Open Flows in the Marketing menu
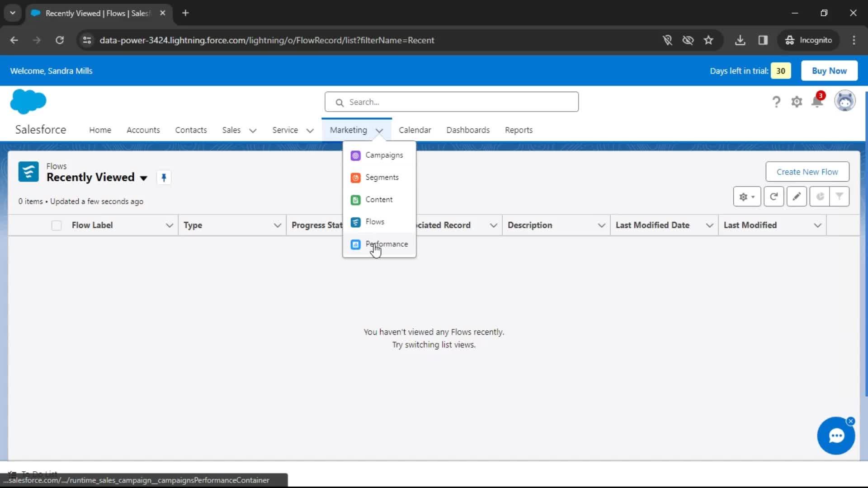This screenshot has height=488, width=868. point(379,221)
